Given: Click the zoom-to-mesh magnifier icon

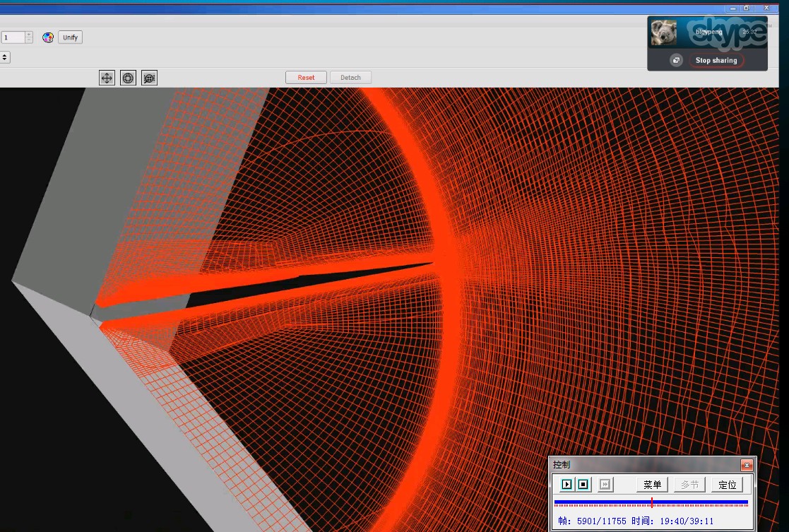Looking at the screenshot, I should point(149,78).
